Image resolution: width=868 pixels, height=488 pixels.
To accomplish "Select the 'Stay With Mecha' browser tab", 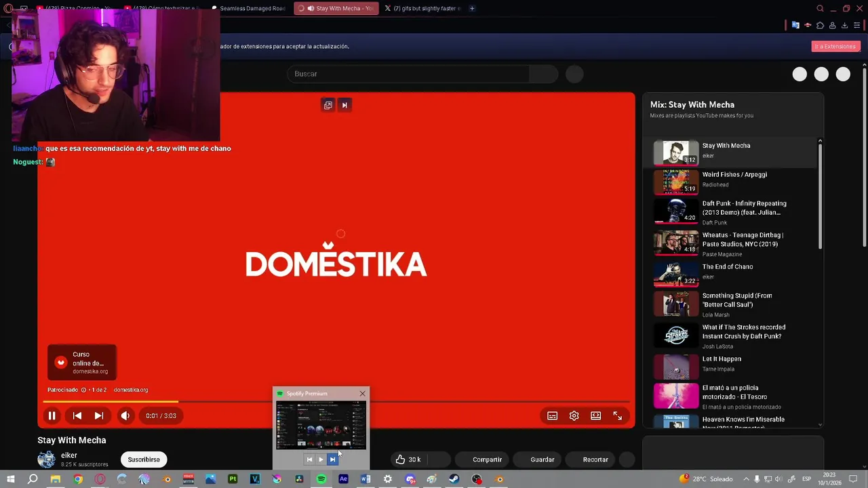I will [x=335, y=8].
